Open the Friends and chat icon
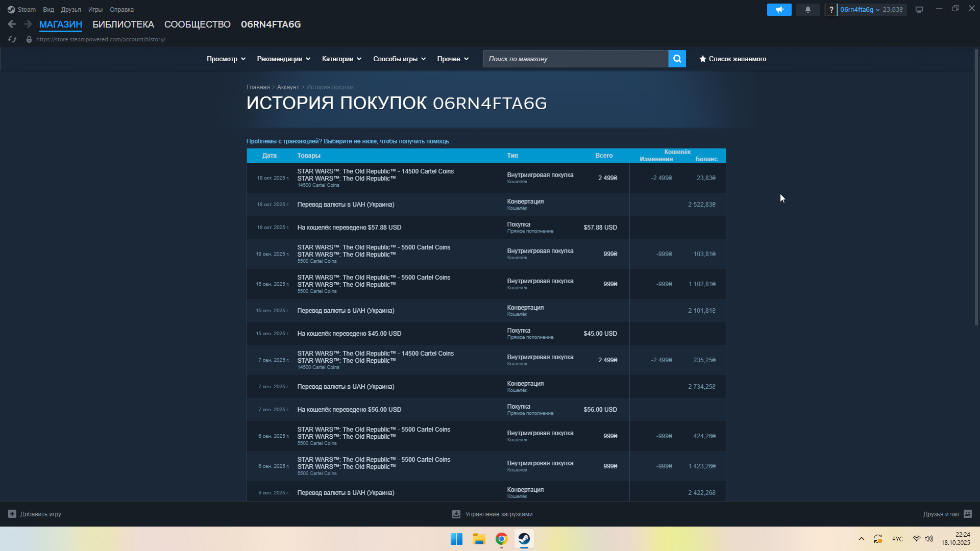 (x=968, y=514)
